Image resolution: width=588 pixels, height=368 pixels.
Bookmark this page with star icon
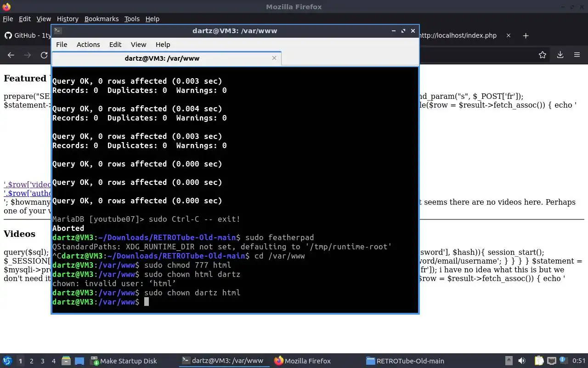coord(543,55)
